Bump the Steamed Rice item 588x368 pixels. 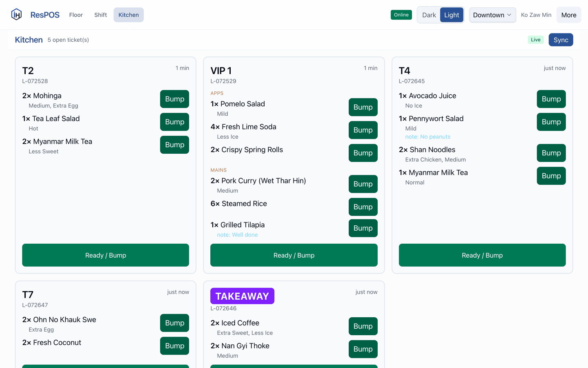[363, 207]
